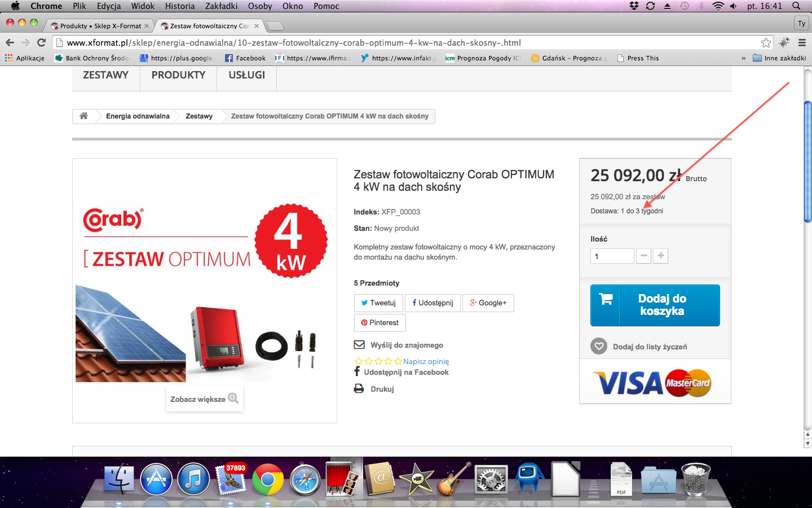Click the Google+ share button
This screenshot has height=508, width=812.
click(x=488, y=303)
